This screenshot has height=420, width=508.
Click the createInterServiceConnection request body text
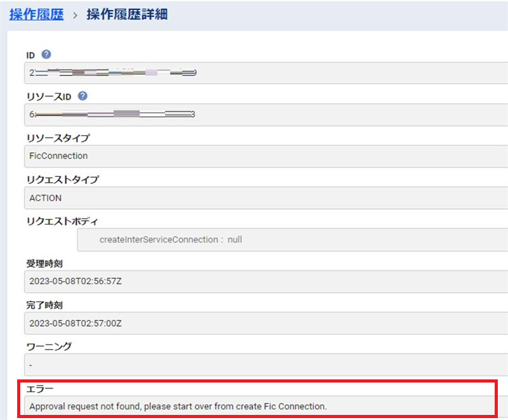click(171, 240)
